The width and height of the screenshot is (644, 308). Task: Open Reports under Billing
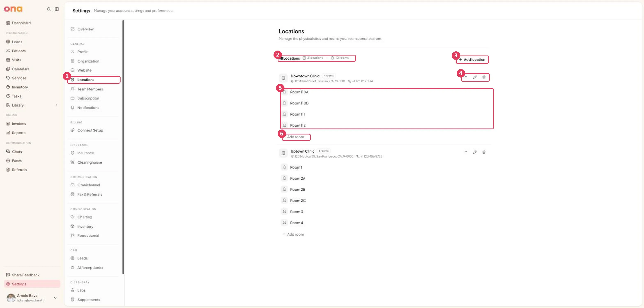(x=32, y=133)
